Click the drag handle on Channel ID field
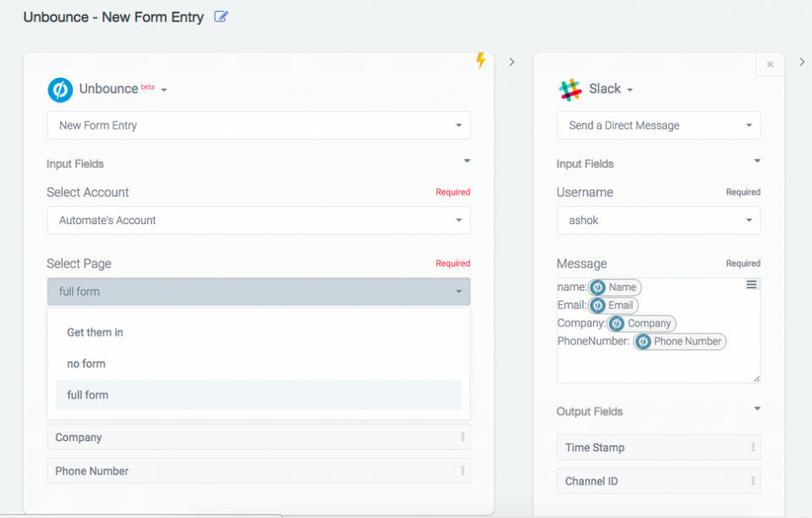This screenshot has height=518, width=812. [753, 482]
